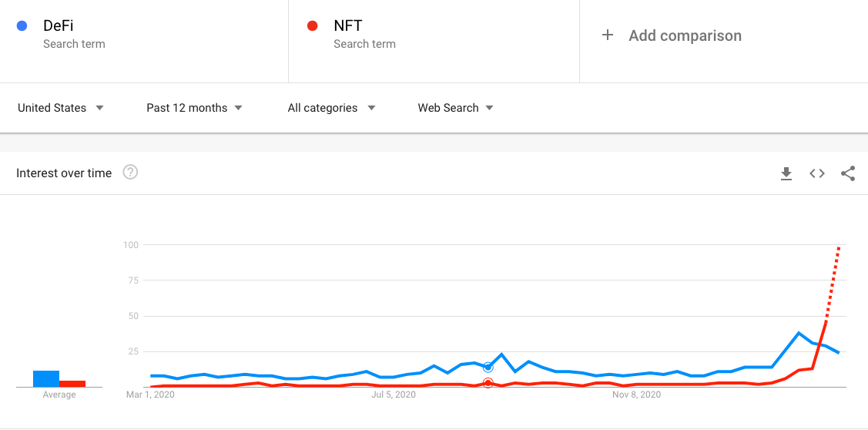Viewport: 868px width, 430px height.
Task: Select the red NFT data point marker
Action: pos(488,383)
